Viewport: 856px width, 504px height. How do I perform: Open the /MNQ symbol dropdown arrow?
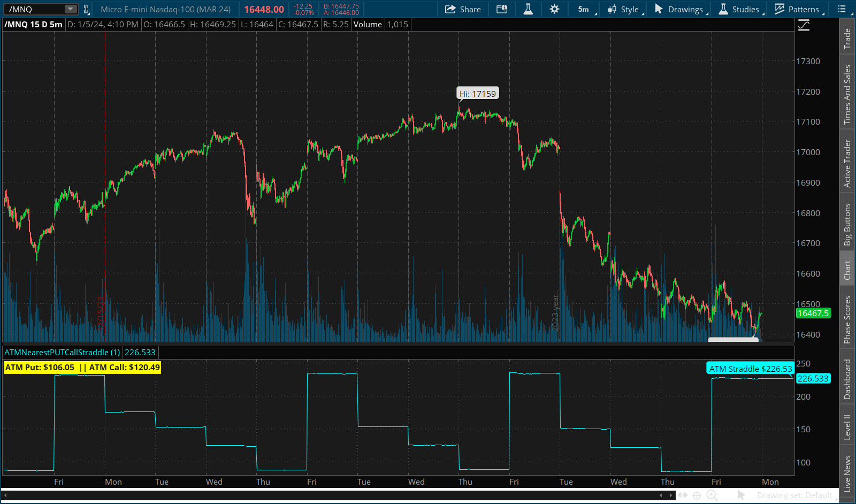(70, 9)
